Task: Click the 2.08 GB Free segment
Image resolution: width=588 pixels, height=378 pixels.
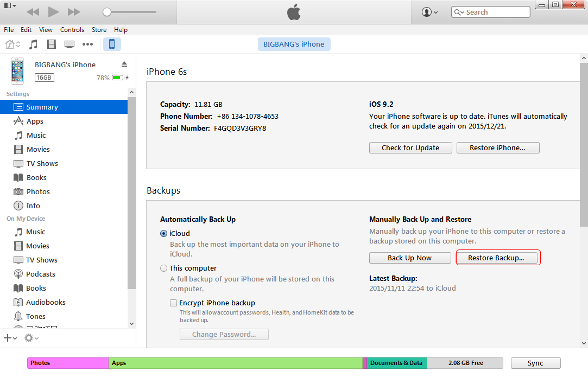Action: (x=465, y=363)
